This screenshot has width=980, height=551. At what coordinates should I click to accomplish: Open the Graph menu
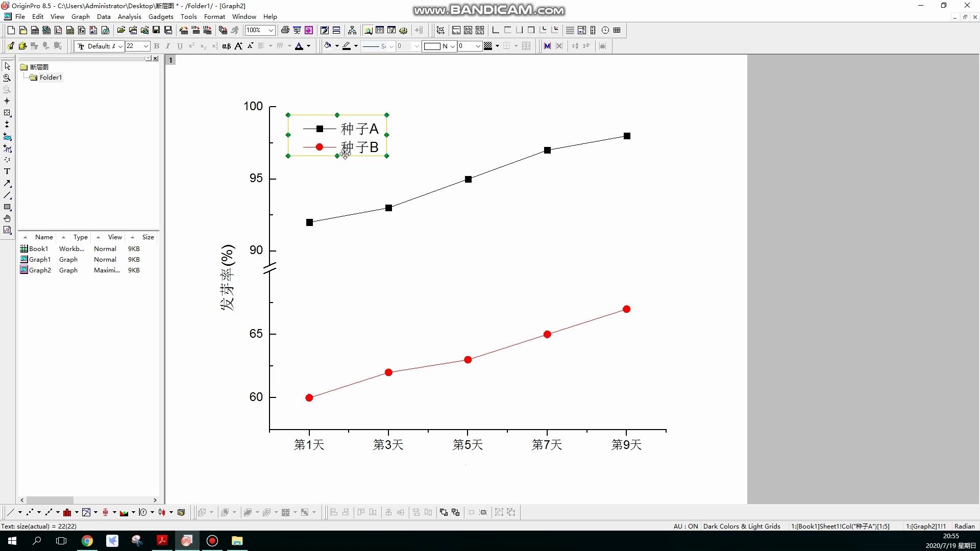click(x=80, y=16)
